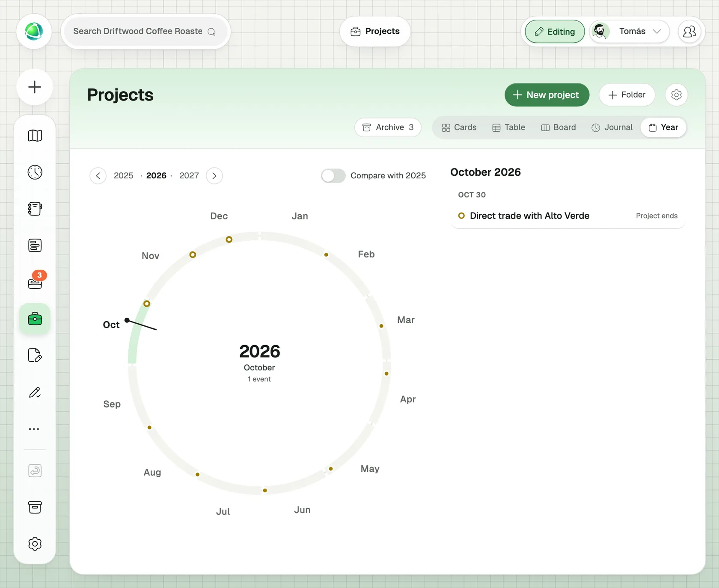Screen dimensions: 719x588
Task: Click the green globe app logo
Action: click(34, 32)
